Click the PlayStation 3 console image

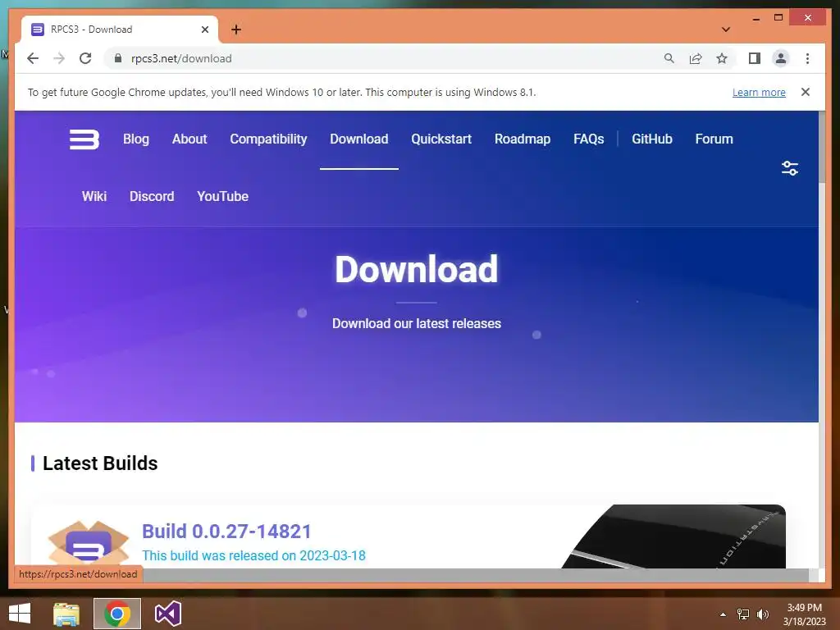click(x=674, y=536)
